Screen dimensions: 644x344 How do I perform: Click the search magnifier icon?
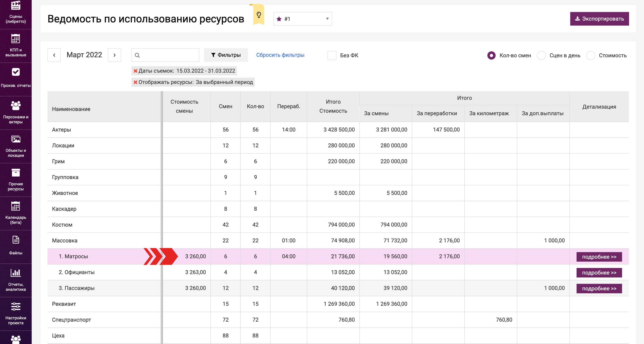click(137, 55)
